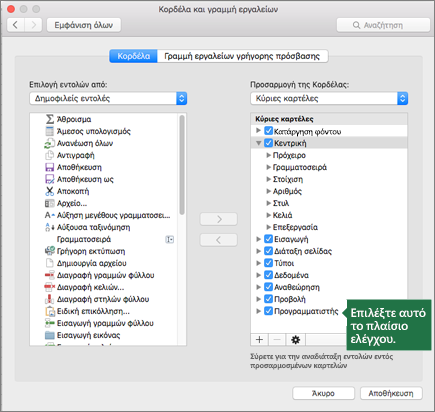The height and width of the screenshot is (412, 435).
Task: Expand the Στοίχιση group
Action: click(269, 179)
